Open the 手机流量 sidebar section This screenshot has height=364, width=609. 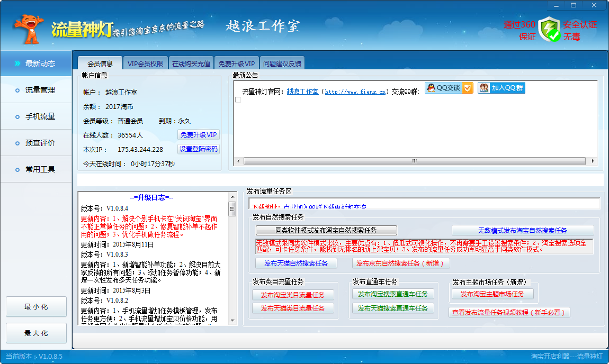point(36,116)
